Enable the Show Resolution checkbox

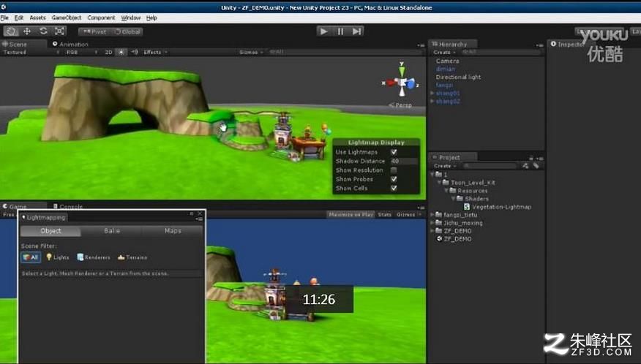pos(394,170)
